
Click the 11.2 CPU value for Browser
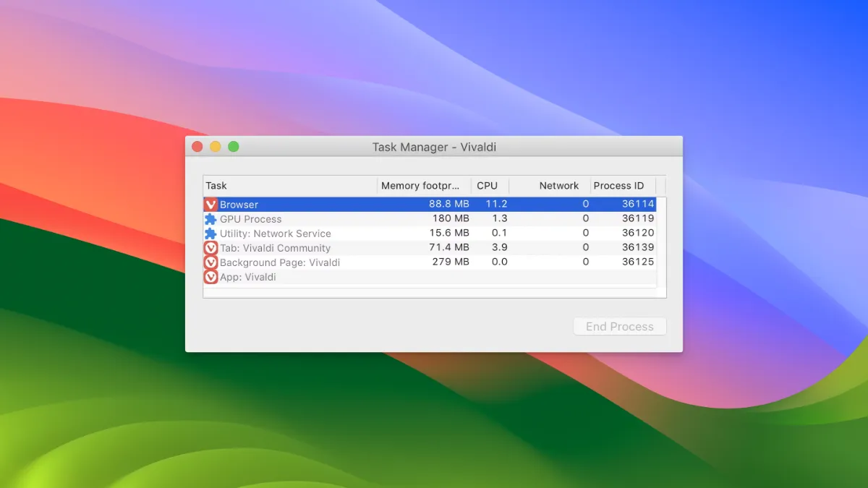coord(496,204)
